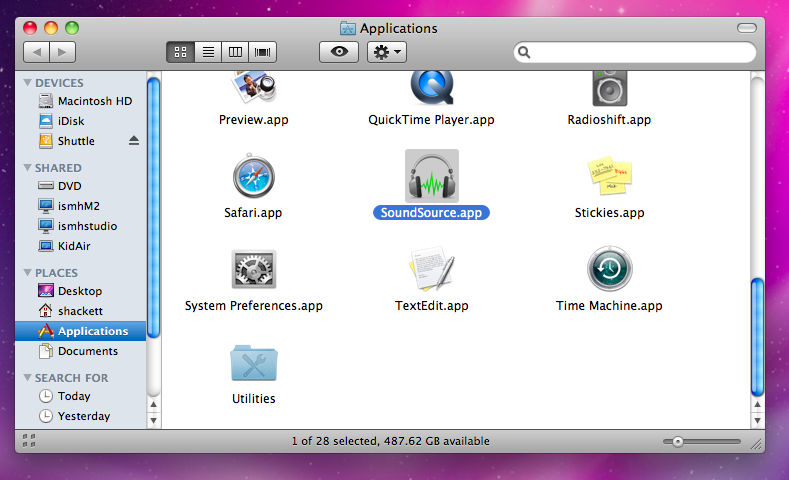Open the shackett home folder
789x480 pixels.
pos(81,311)
